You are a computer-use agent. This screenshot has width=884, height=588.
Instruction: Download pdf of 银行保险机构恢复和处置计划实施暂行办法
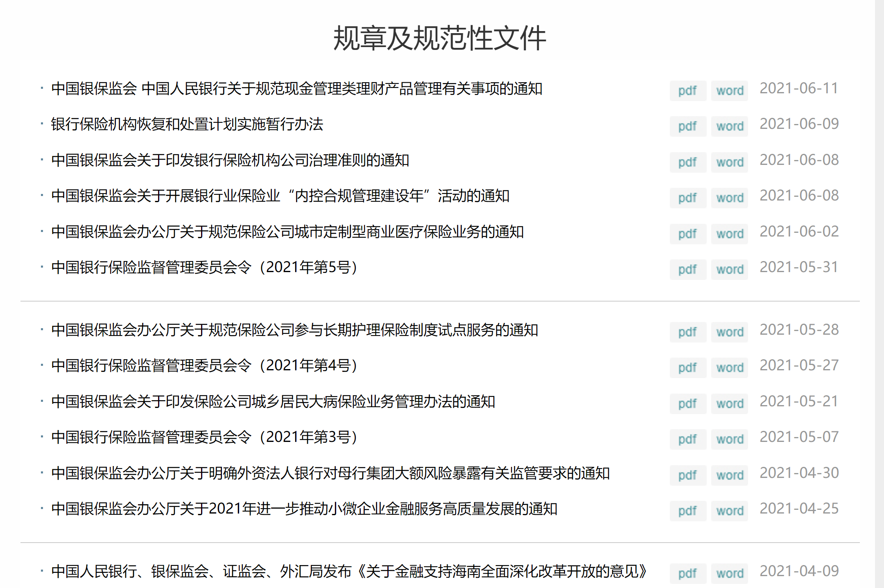point(688,126)
